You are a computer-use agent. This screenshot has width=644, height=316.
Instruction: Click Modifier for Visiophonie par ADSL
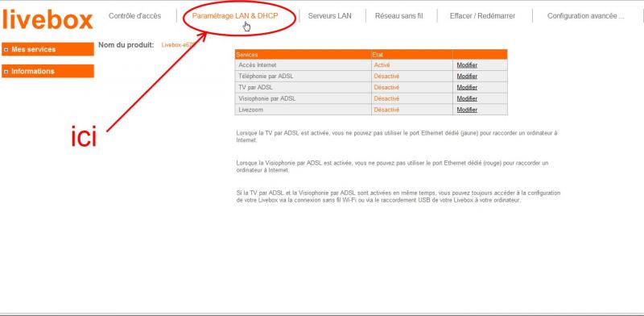[467, 98]
